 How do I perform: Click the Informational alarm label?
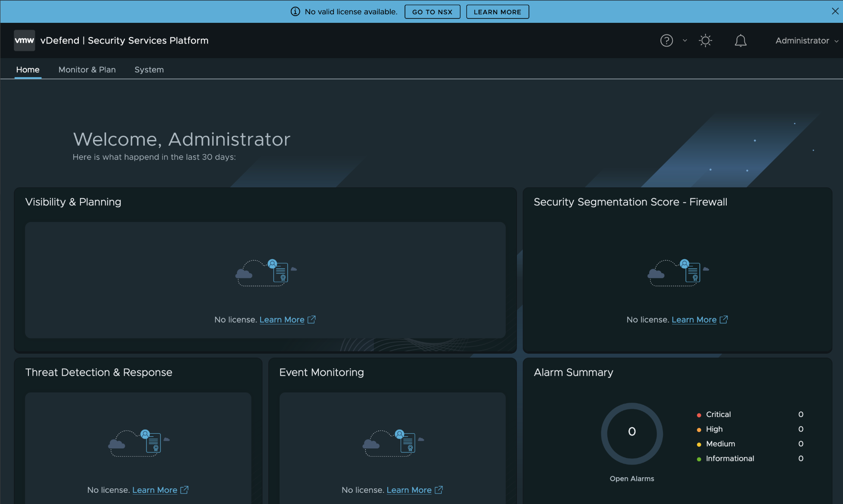click(x=730, y=458)
